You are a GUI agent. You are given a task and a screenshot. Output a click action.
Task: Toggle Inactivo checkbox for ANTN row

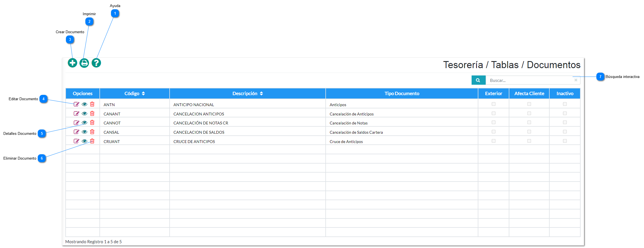pos(565,104)
